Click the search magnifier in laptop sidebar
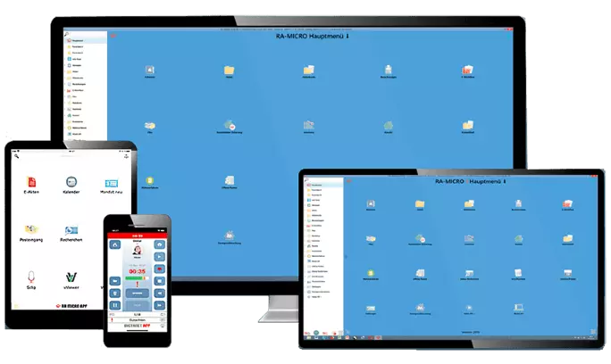611x364 pixels. point(306,180)
